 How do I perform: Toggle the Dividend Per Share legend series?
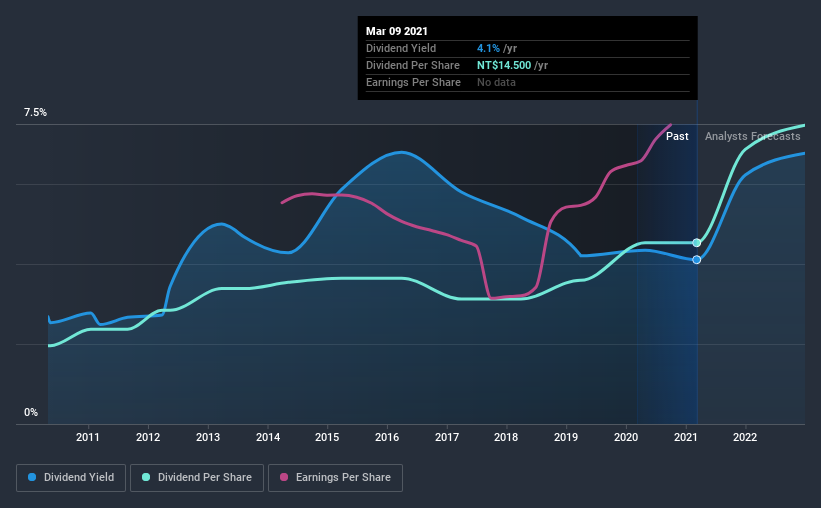point(197,478)
